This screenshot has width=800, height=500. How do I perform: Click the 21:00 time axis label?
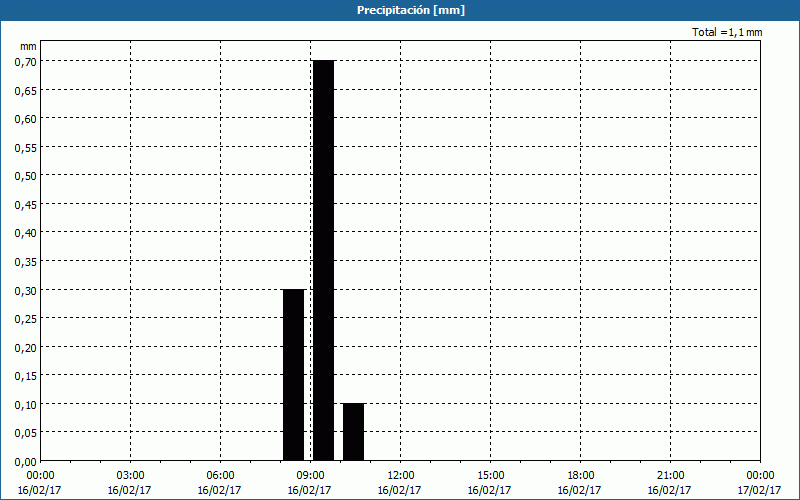click(670, 476)
